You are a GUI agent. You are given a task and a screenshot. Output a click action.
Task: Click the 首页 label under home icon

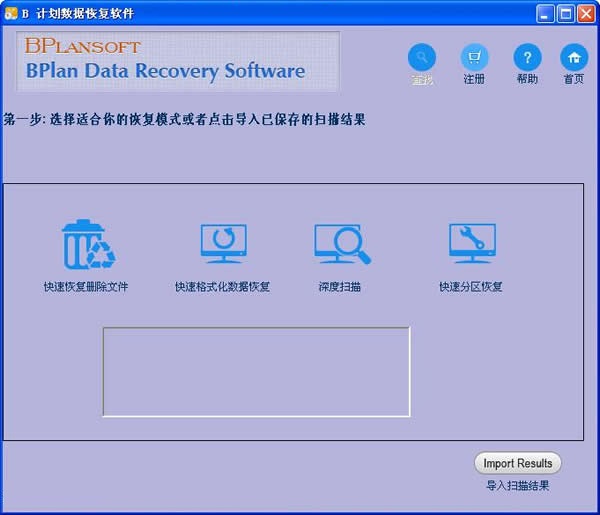[x=574, y=79]
